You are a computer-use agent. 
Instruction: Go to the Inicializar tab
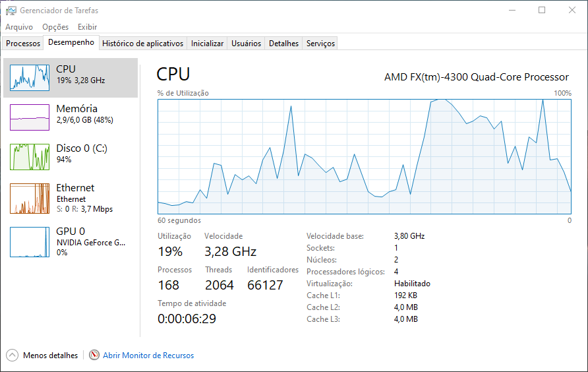click(x=207, y=44)
